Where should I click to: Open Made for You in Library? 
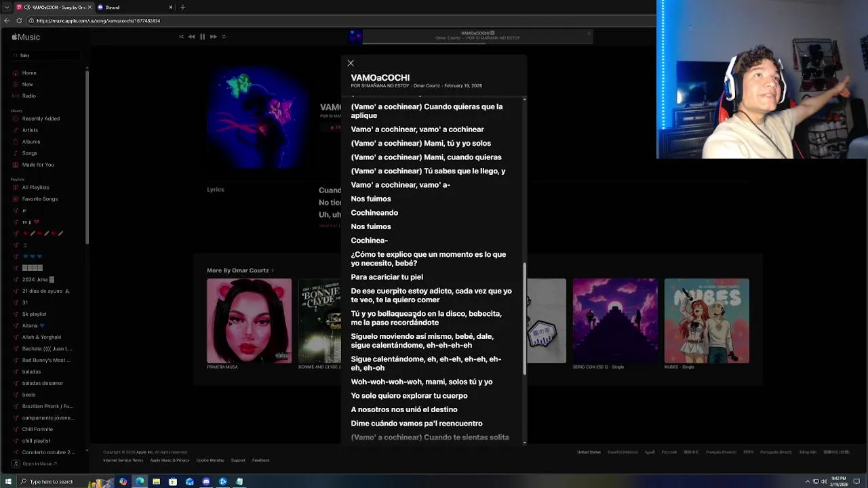[x=37, y=165]
